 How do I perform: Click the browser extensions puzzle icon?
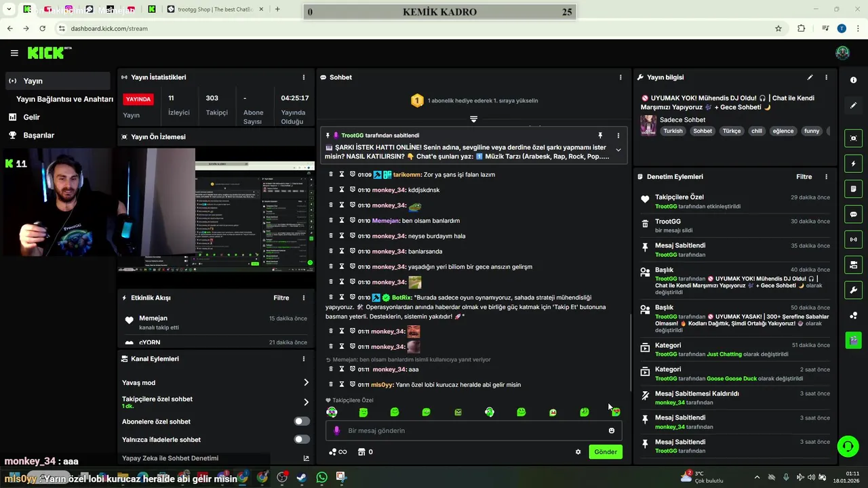(x=802, y=28)
